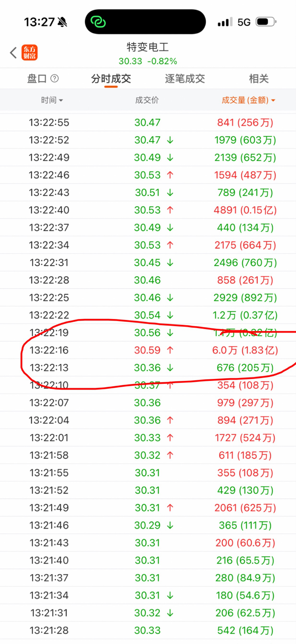
Task: Select the 13:22:16 time cell
Action: pyautogui.click(x=49, y=350)
